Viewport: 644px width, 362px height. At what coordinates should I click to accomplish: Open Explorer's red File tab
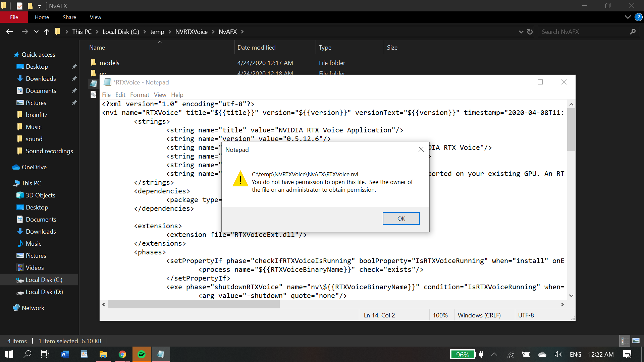(14, 17)
